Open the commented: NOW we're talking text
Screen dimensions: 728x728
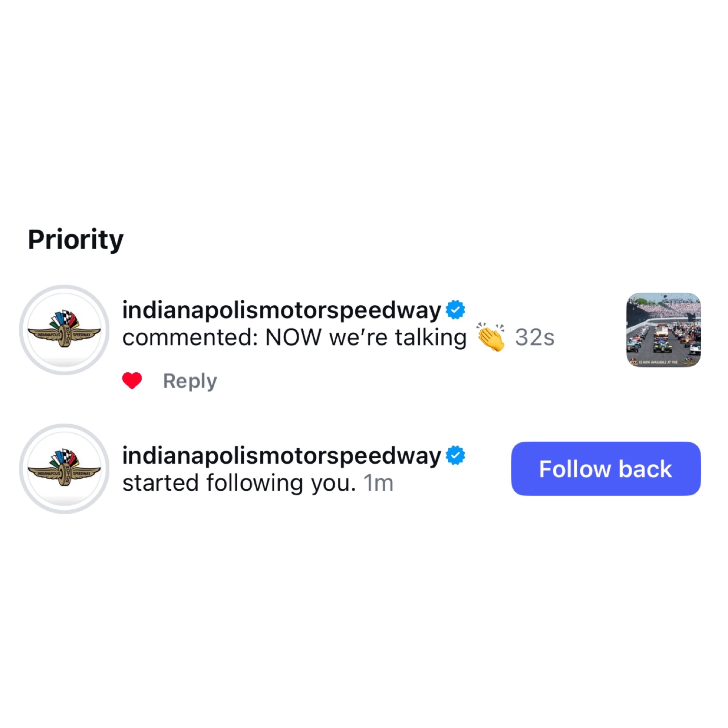coord(294,337)
